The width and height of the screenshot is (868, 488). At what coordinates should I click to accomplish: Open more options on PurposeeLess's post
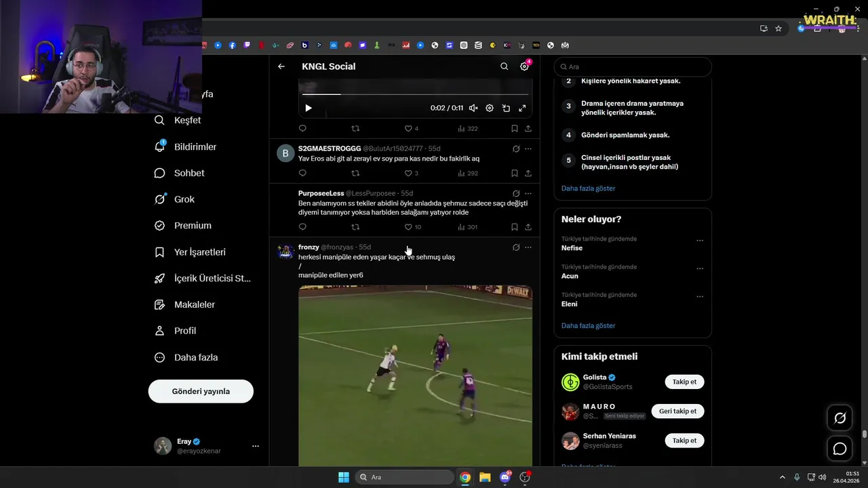[528, 193]
